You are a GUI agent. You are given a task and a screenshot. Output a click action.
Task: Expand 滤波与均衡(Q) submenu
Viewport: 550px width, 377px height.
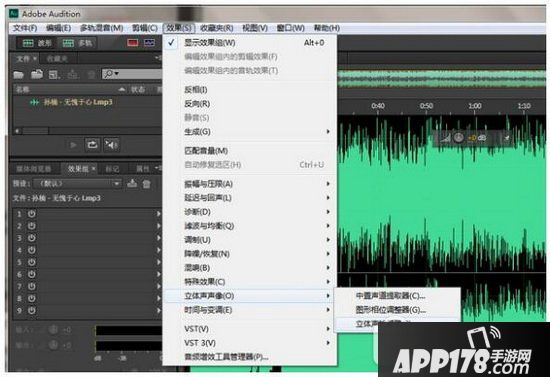pyautogui.click(x=250, y=226)
